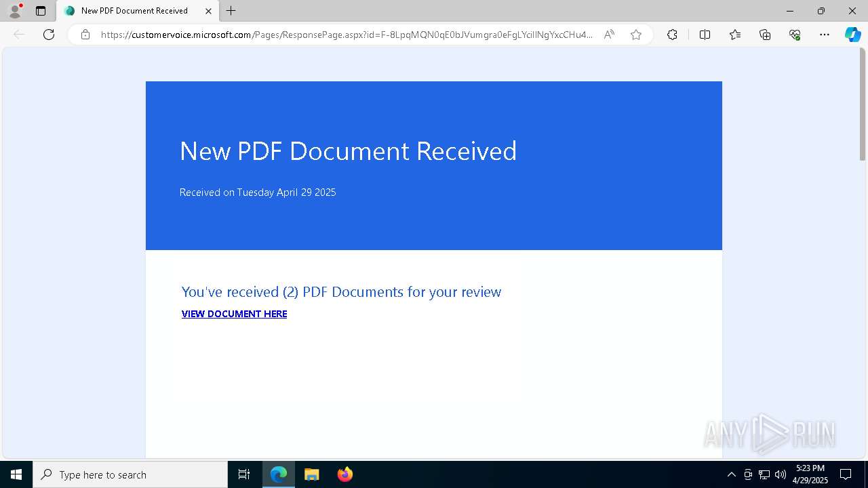The image size is (868, 488).
Task: Restore down the Edge window
Action: (x=821, y=11)
